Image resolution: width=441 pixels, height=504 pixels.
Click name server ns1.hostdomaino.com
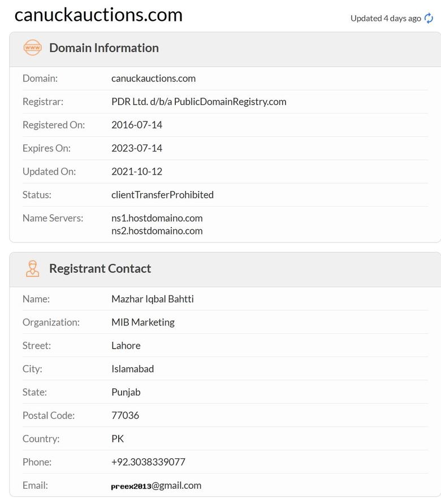coord(157,218)
